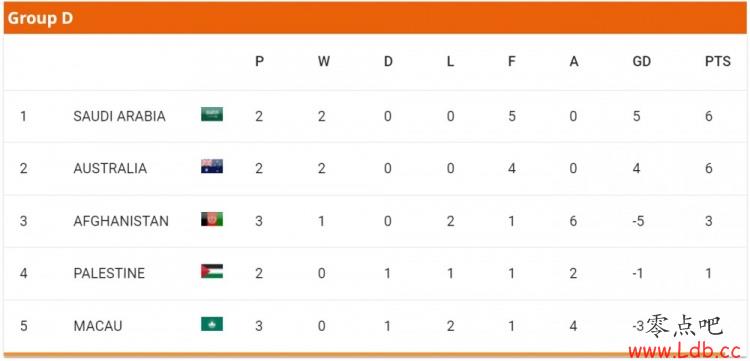Click the F column header

pos(511,61)
